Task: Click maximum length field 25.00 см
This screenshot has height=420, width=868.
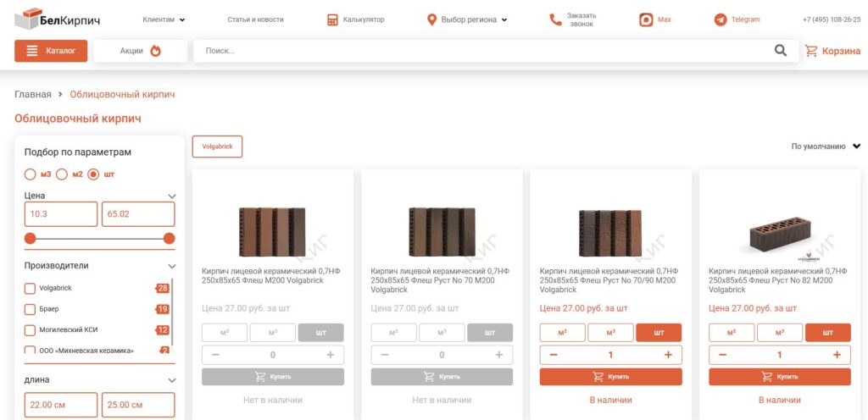Action: [x=138, y=405]
